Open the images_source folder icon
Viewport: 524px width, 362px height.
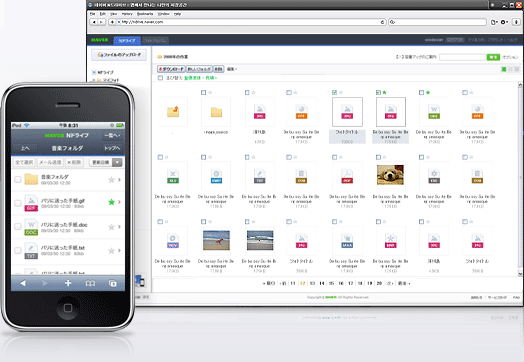coord(216,112)
